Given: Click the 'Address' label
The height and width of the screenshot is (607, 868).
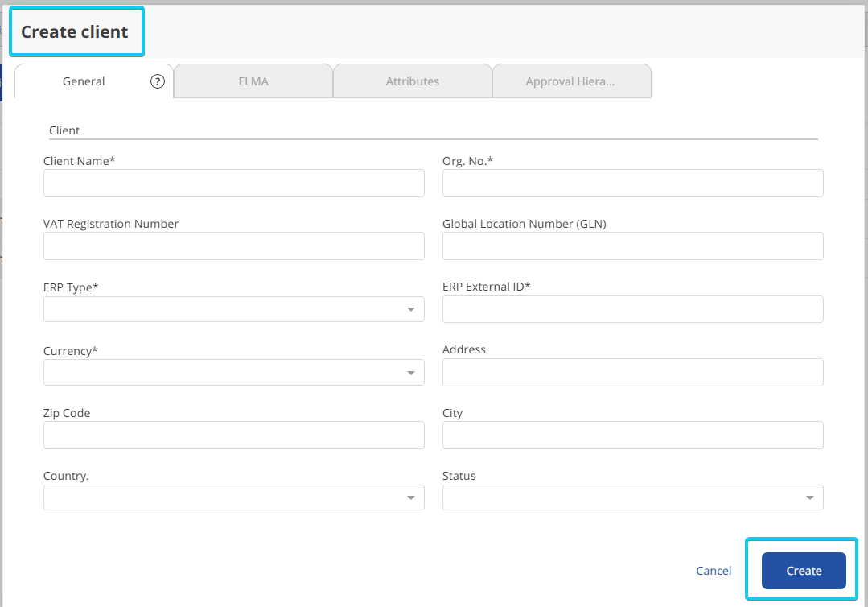Looking at the screenshot, I should tap(464, 349).
